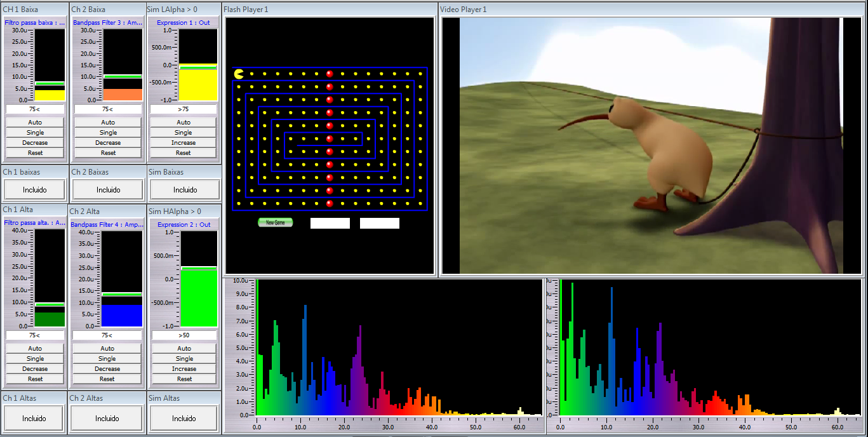Click the yellow bar meter in CH 1 Baixa
868x437 pixels.
pyautogui.click(x=50, y=95)
